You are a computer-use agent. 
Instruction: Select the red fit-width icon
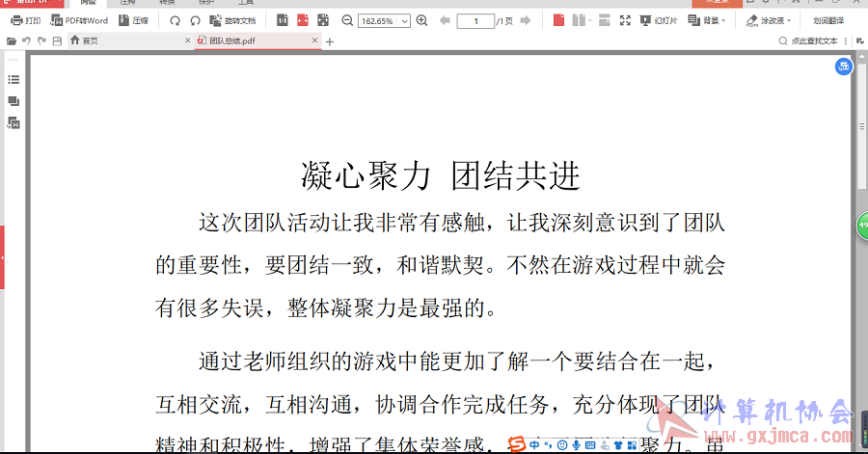(x=303, y=20)
